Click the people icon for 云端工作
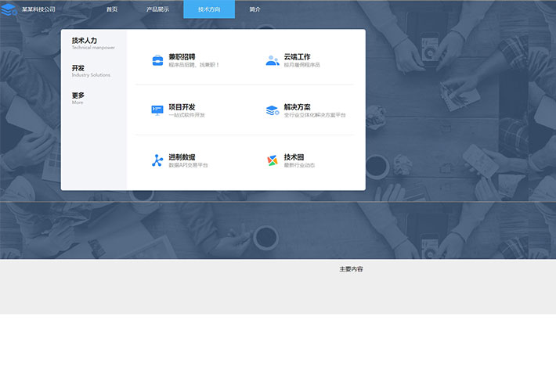This screenshot has height=392, width=556. pyautogui.click(x=272, y=60)
